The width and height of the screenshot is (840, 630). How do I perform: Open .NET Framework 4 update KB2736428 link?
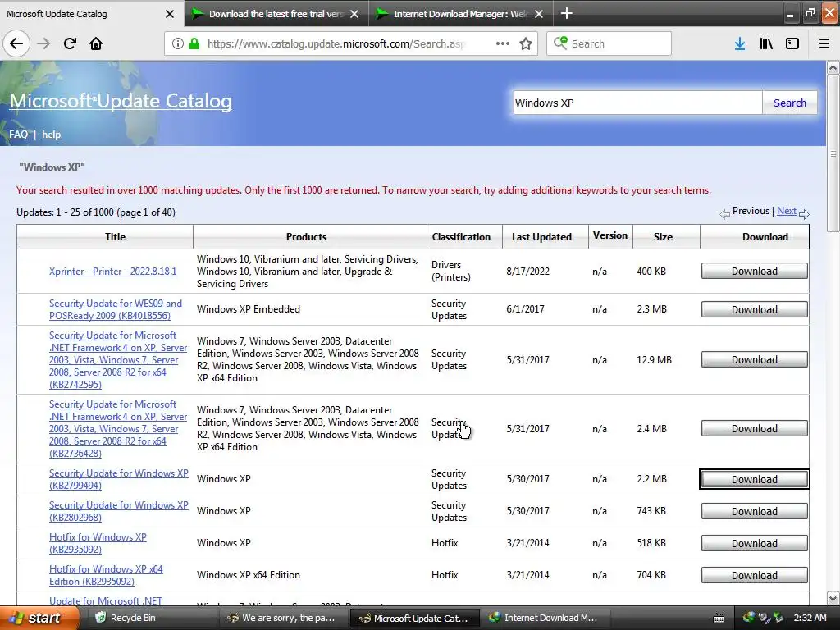pyautogui.click(x=118, y=428)
